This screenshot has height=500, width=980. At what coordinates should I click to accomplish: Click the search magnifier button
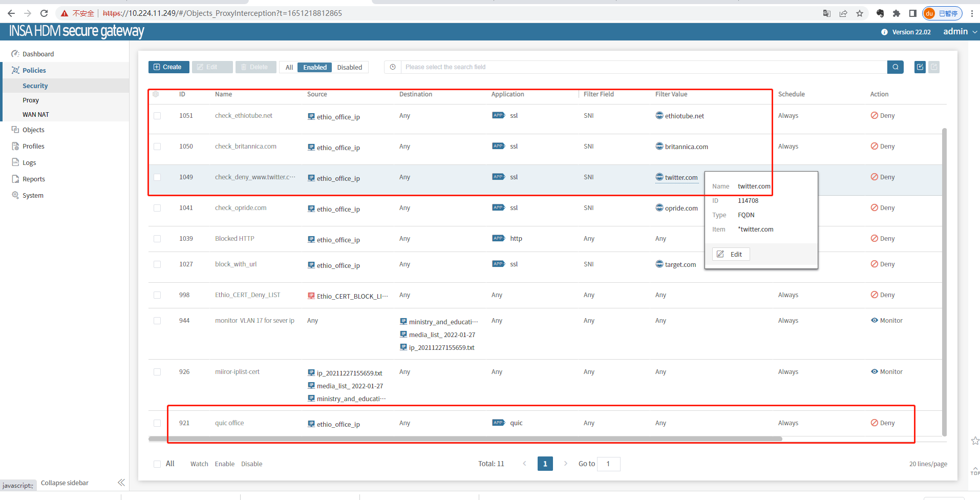click(895, 67)
